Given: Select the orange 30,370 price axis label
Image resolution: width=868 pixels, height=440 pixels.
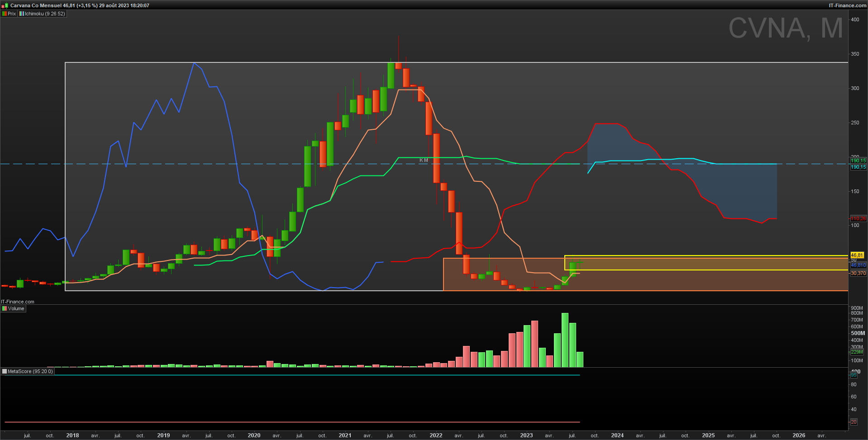Looking at the screenshot, I should point(858,273).
